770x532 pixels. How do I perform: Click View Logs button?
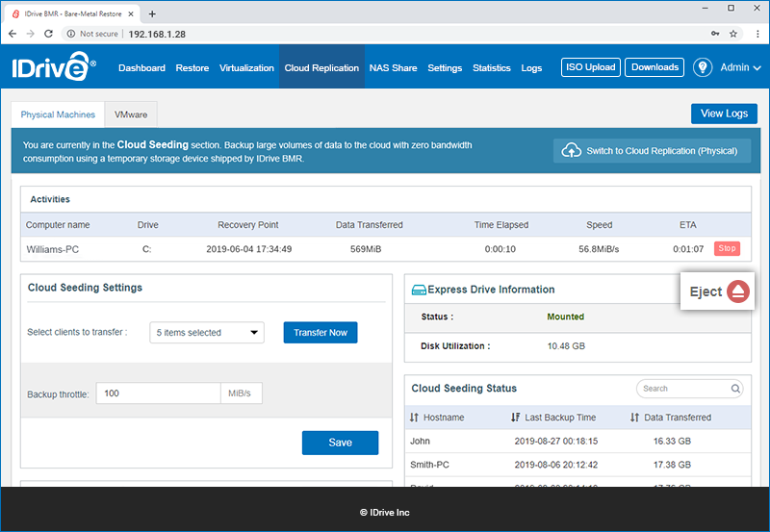(724, 114)
